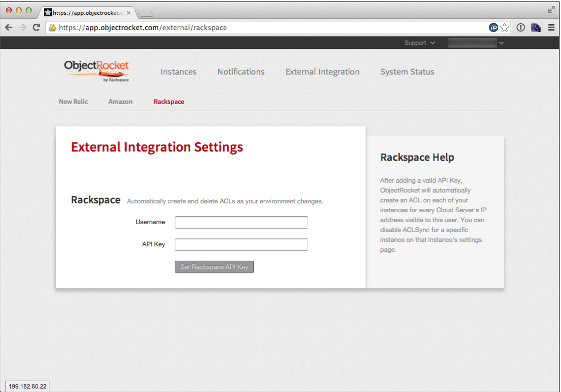This screenshot has height=392, width=561.
Task: Open a new browser tab
Action: [145, 13]
